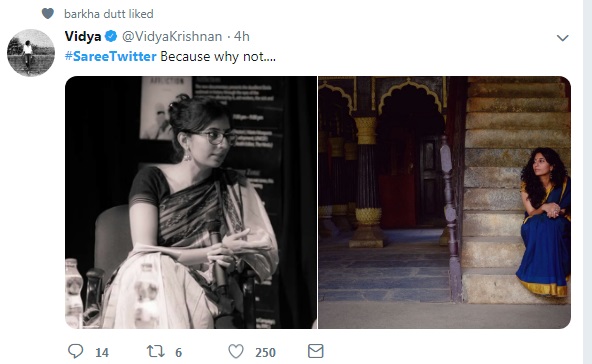Click the like count 250
The image size is (592, 364).
pos(265,353)
